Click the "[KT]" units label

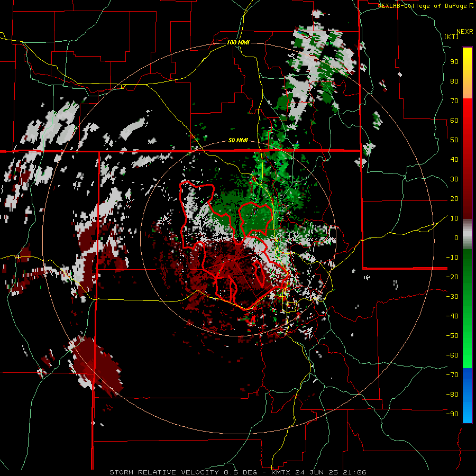(452, 36)
